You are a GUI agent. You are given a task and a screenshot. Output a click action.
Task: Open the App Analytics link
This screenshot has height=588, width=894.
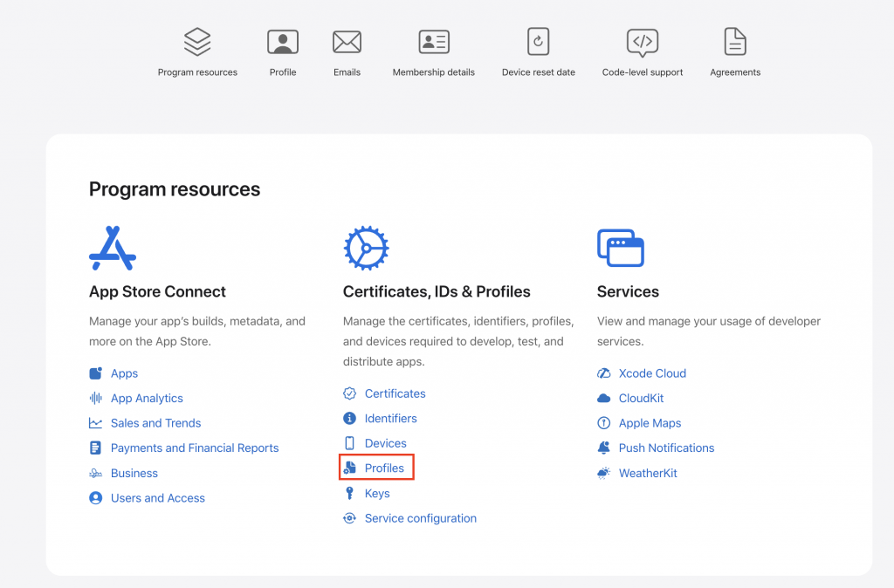(147, 399)
